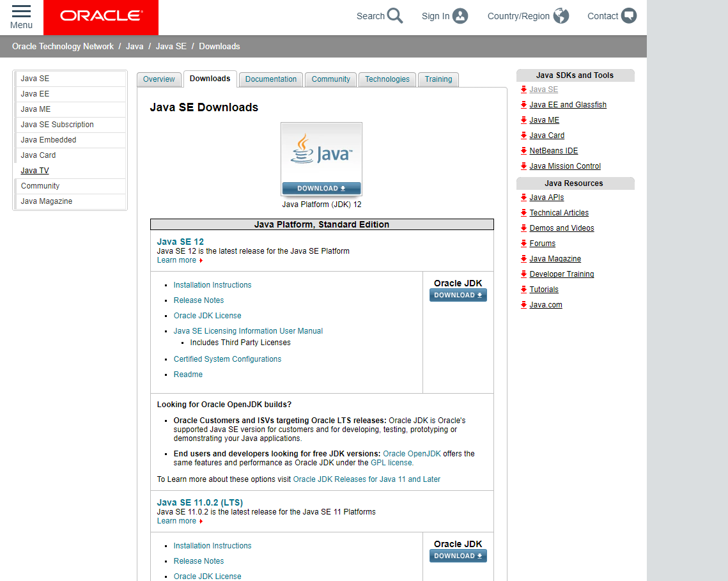
Task: Open Java SE Licensing Information User Manual
Action: pos(248,331)
